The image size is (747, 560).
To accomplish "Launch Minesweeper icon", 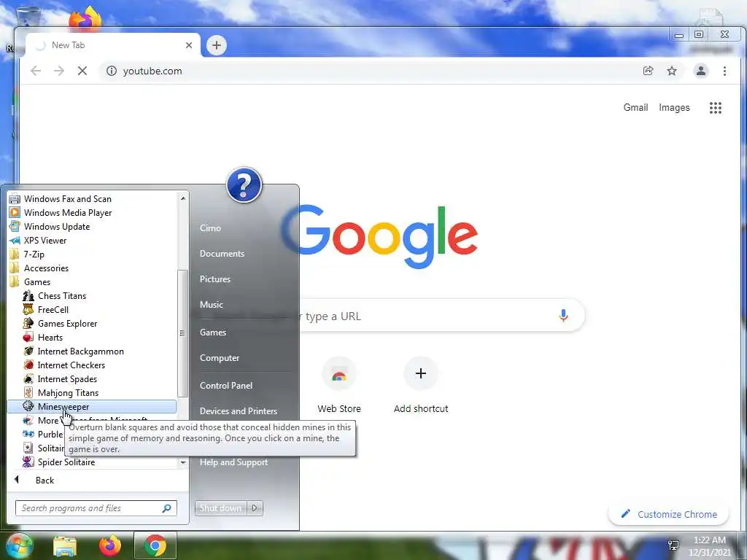I will pyautogui.click(x=28, y=406).
